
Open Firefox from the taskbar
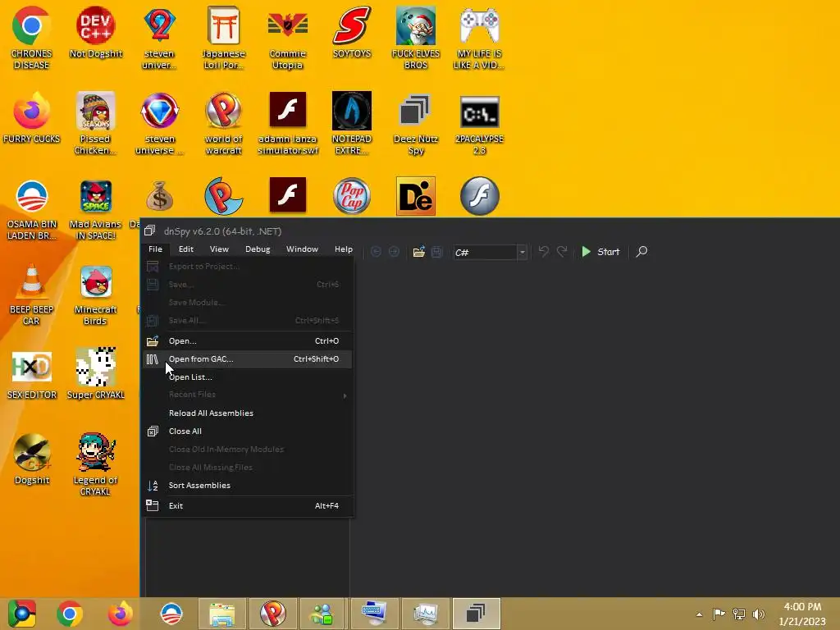tap(120, 614)
